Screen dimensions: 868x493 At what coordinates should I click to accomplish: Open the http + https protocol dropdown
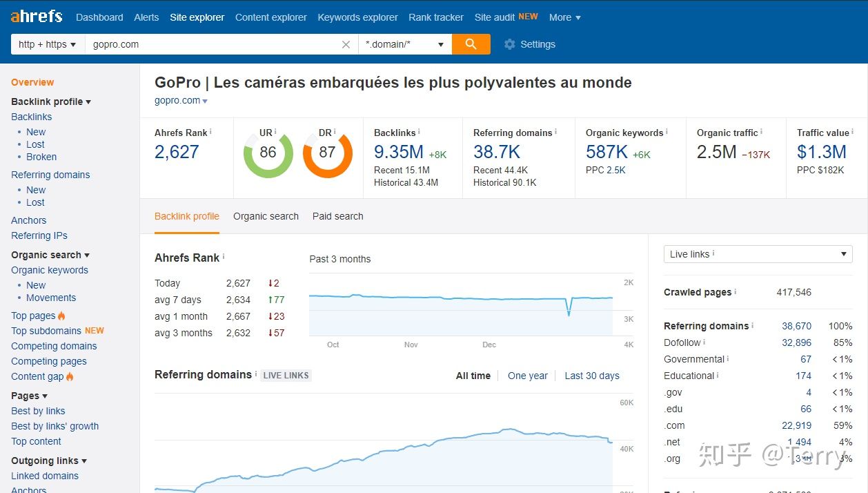click(48, 44)
